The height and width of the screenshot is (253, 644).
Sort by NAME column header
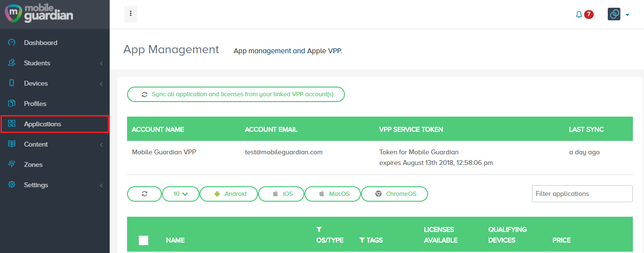(175, 240)
